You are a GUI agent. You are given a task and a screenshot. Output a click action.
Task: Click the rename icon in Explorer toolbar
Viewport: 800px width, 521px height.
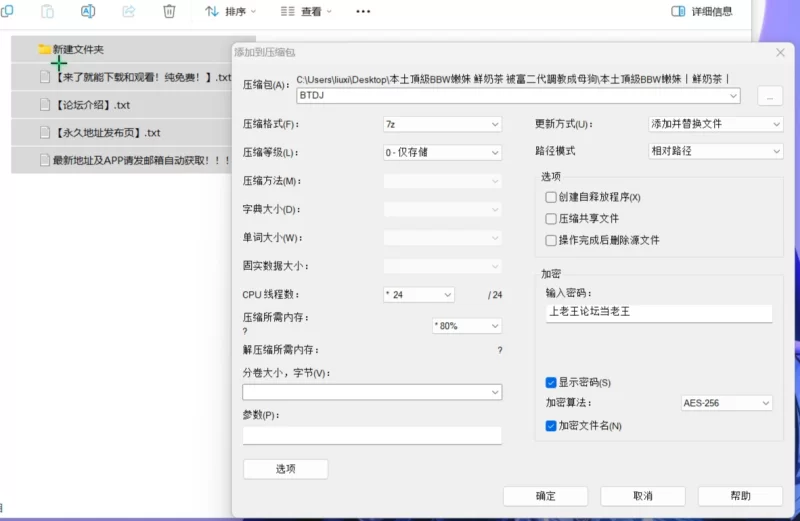88,11
